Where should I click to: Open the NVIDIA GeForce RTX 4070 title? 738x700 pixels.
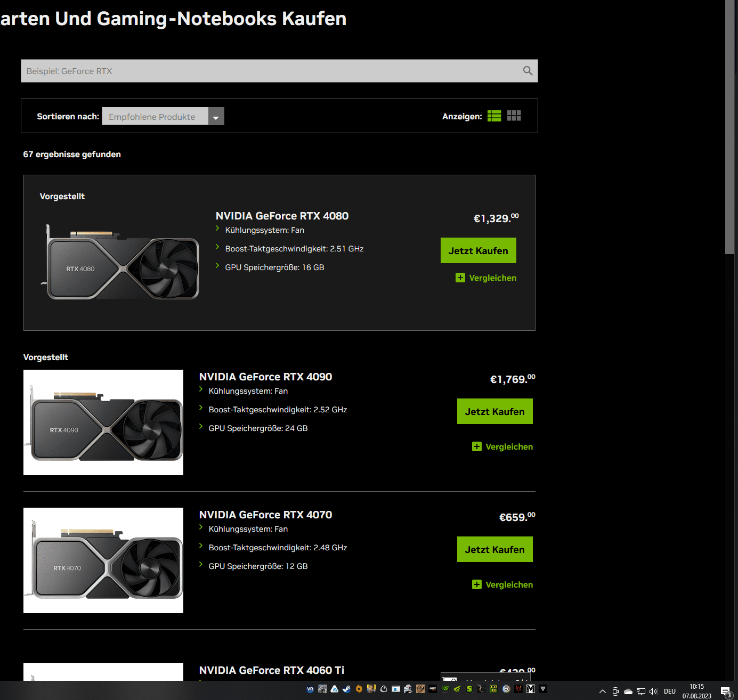tap(265, 515)
